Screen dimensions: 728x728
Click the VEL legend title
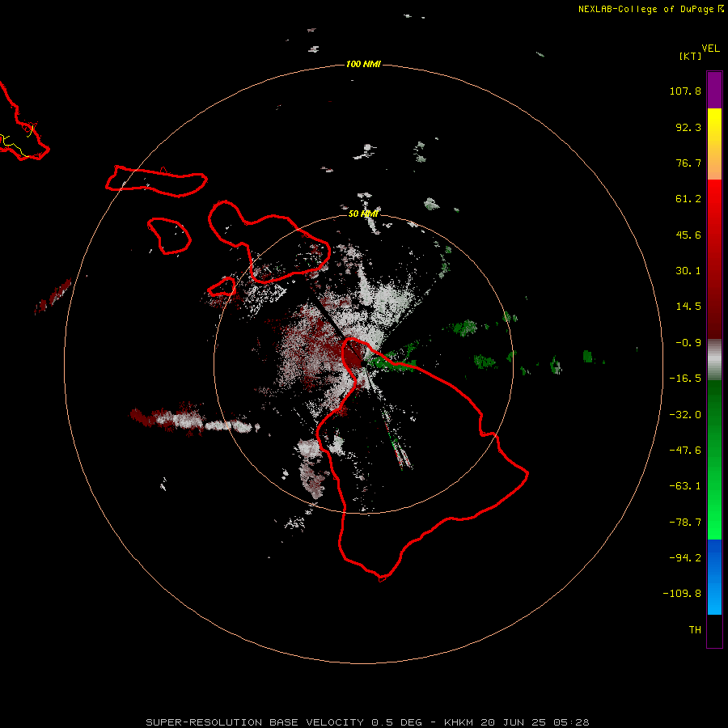(710, 49)
